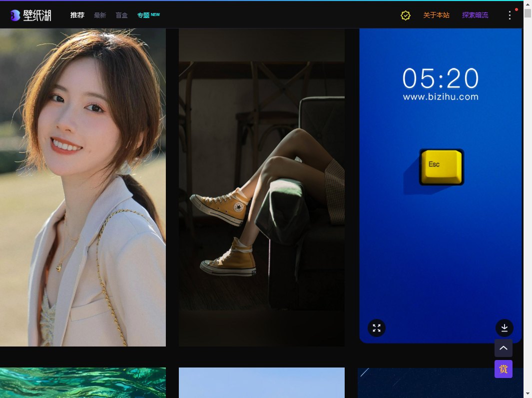Open the 盲盒 tab
This screenshot has height=398, width=532.
coord(121,15)
